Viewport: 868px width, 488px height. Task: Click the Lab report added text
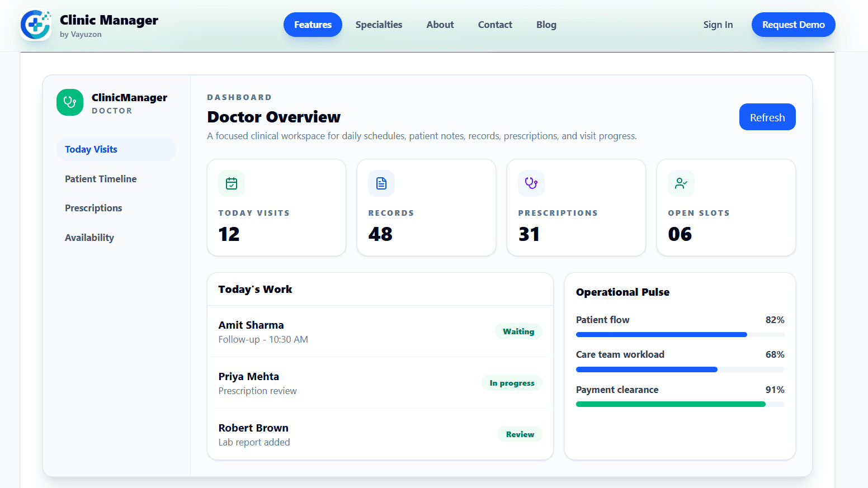coord(254,442)
